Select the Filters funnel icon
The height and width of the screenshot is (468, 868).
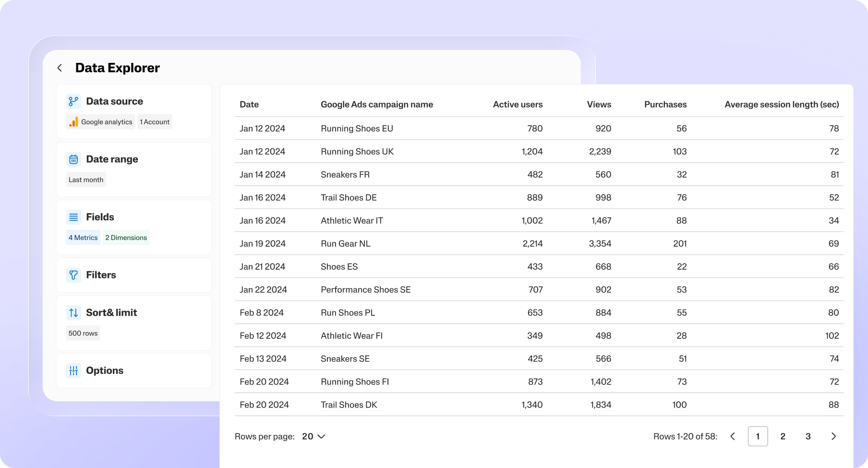(x=73, y=275)
